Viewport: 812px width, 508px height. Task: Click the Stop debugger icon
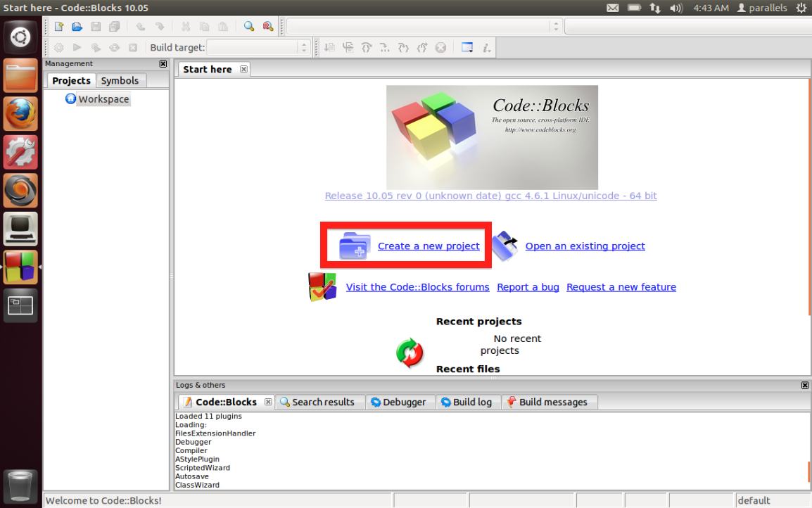pyautogui.click(x=440, y=48)
